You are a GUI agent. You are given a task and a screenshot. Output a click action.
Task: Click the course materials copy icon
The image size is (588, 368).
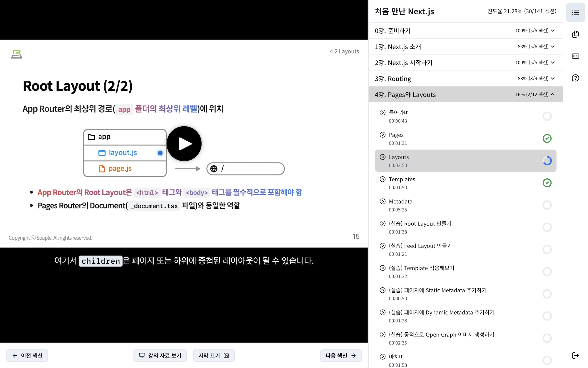(575, 34)
